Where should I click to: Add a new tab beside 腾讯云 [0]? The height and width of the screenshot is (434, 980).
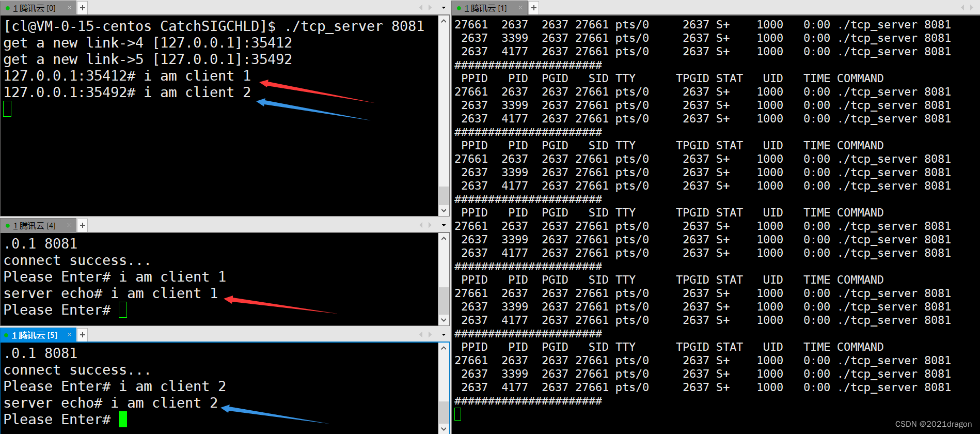point(83,8)
